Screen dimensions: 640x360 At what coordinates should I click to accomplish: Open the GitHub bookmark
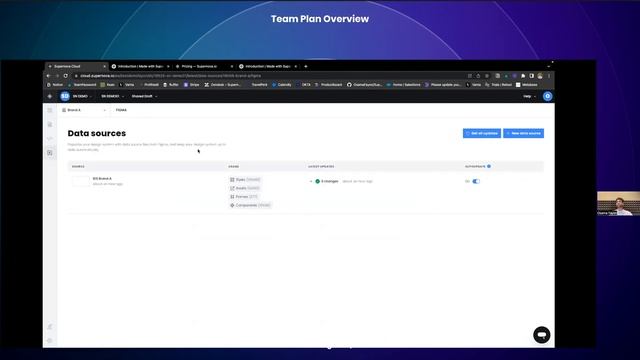[x=364, y=85]
